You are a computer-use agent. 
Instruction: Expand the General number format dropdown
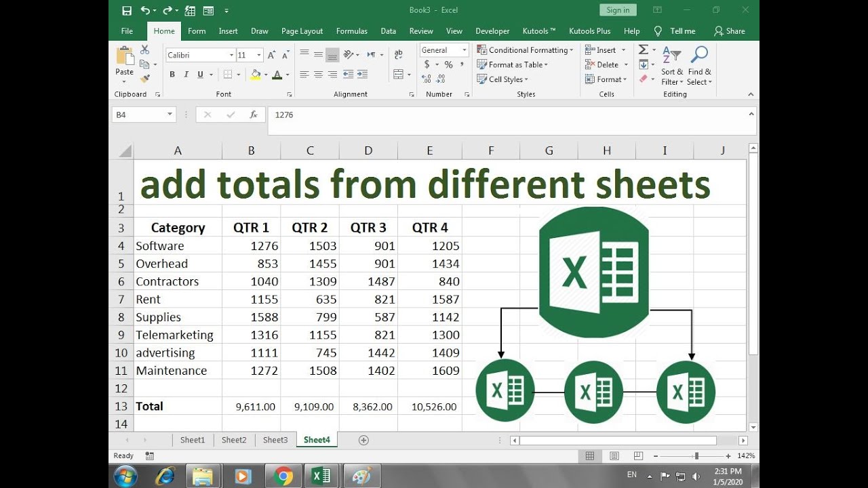click(x=465, y=50)
